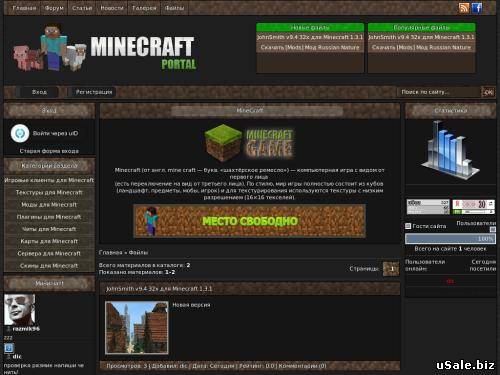Click the Категории раздела header
The width and height of the screenshot is (500, 375).
[x=49, y=166]
